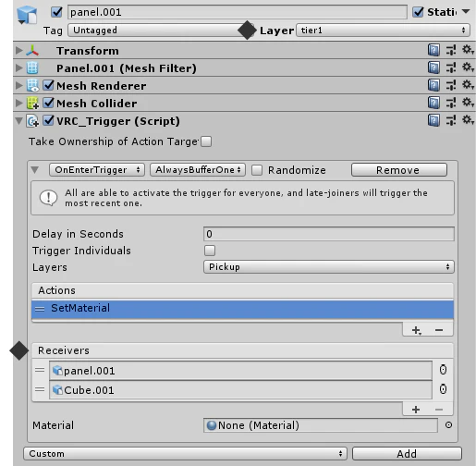This screenshot has width=476, height=466.
Task: Toggle the GameObject active checkbox
Action: pos(56,12)
